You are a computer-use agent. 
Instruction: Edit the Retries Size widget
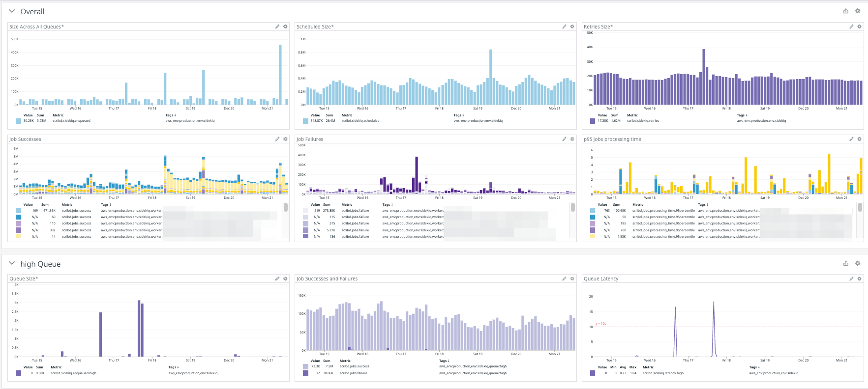(x=852, y=27)
